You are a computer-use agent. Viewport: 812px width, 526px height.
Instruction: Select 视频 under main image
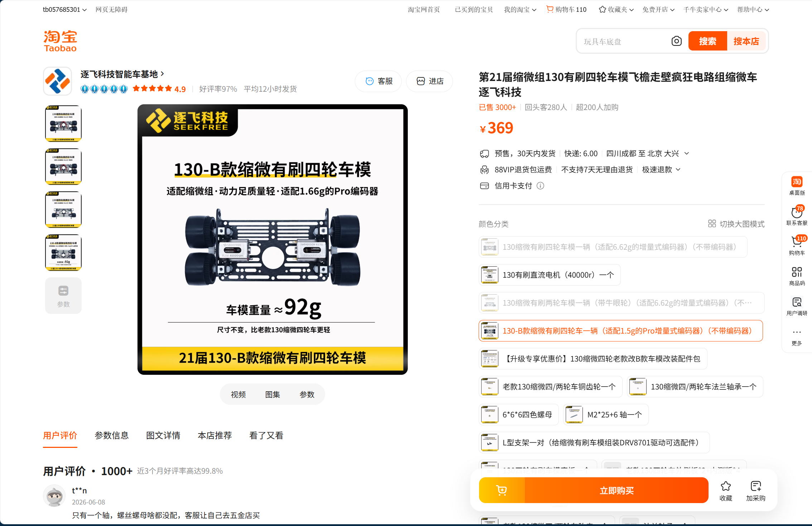tap(238, 394)
